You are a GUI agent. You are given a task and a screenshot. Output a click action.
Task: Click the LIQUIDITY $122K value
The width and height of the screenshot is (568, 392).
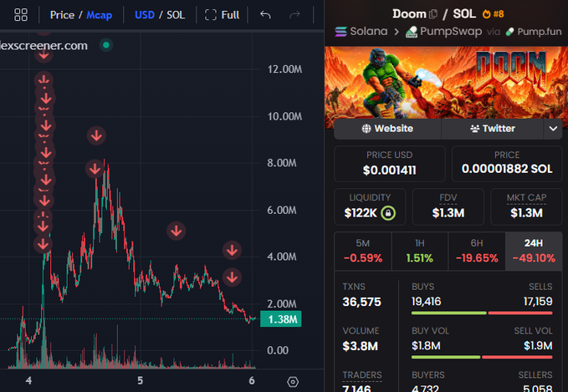coord(361,213)
